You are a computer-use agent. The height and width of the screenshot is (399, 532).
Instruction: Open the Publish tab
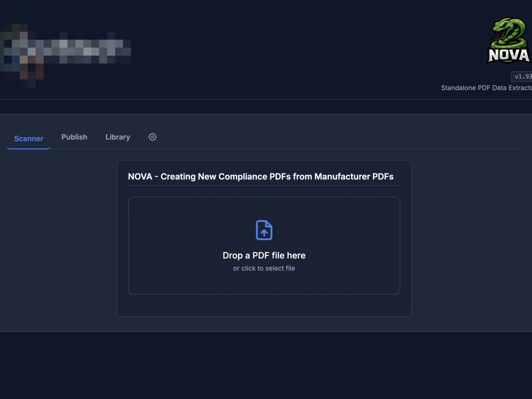coord(74,137)
